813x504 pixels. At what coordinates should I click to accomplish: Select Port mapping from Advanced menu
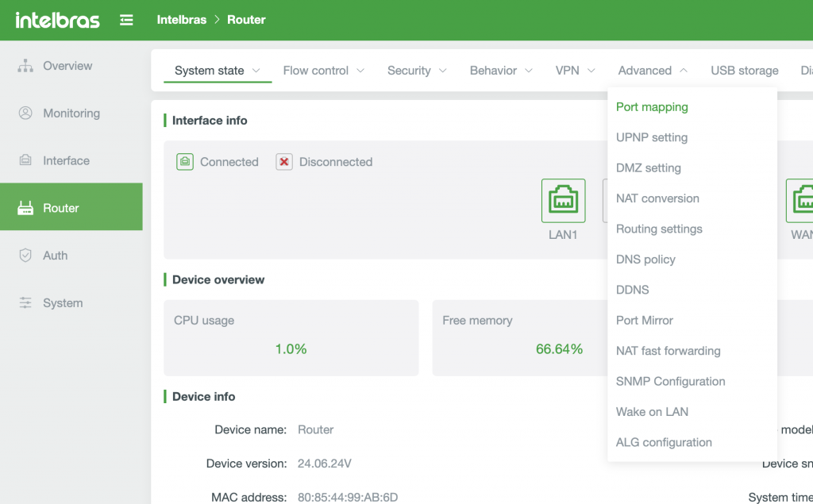click(x=652, y=107)
